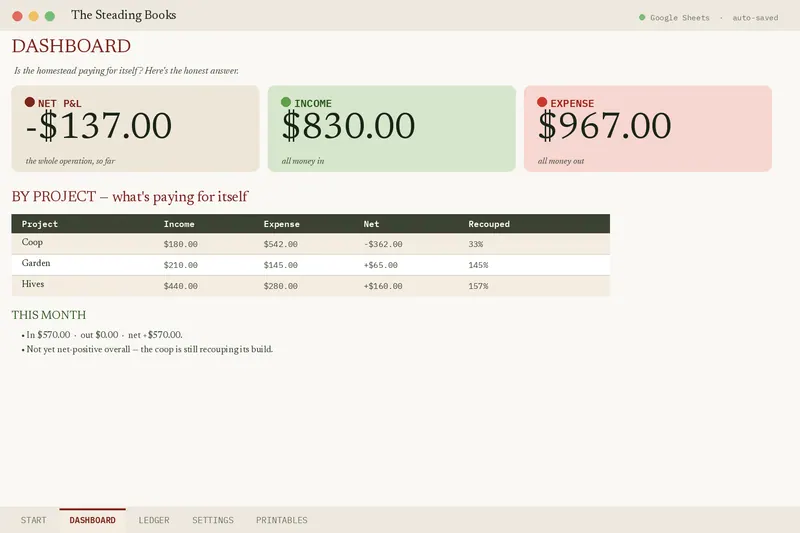Click Garden income cell $210.00
This screenshot has width=800, height=533.
181,265
